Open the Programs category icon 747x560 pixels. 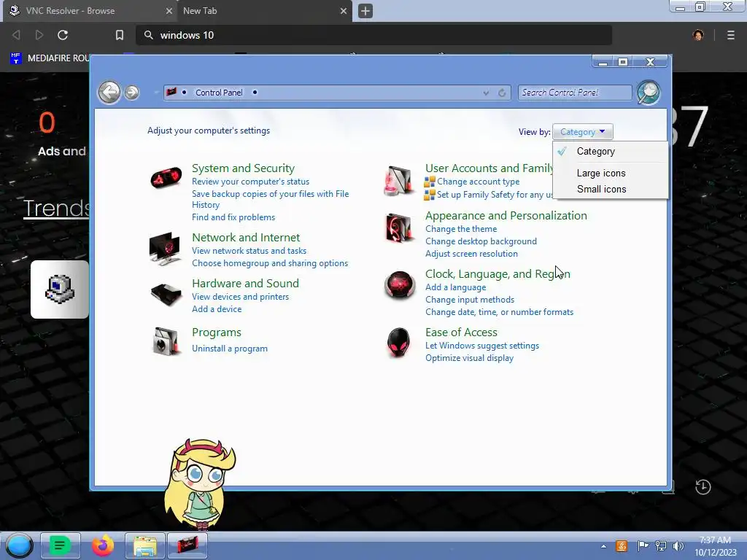pos(166,341)
